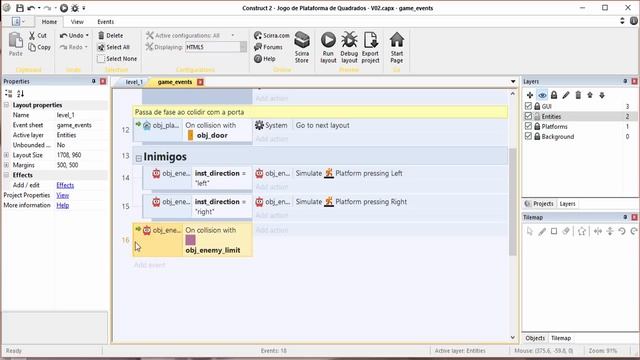Viewport: 640px width, 360px height.
Task: Open Scirra.com link icon
Action: [x=258, y=36]
